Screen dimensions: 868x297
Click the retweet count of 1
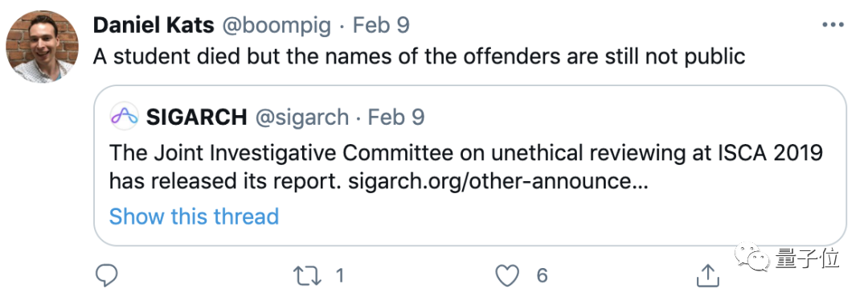(340, 275)
